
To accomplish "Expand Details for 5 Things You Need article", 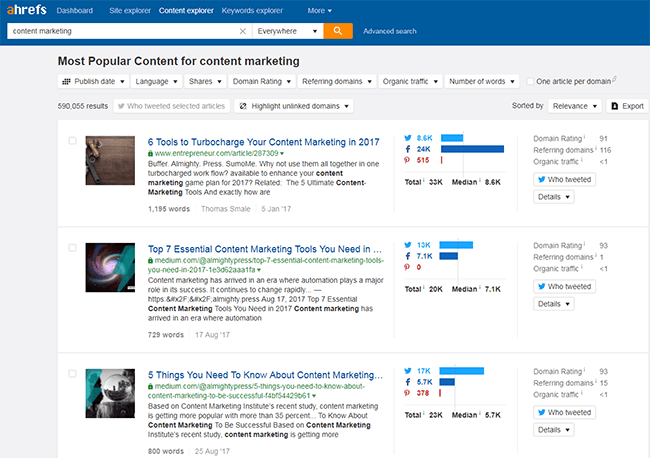I will coord(554,430).
